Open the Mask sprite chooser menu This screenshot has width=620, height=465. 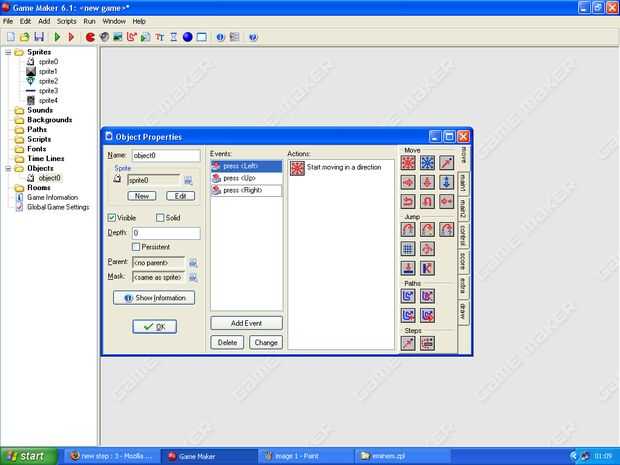tap(193, 278)
